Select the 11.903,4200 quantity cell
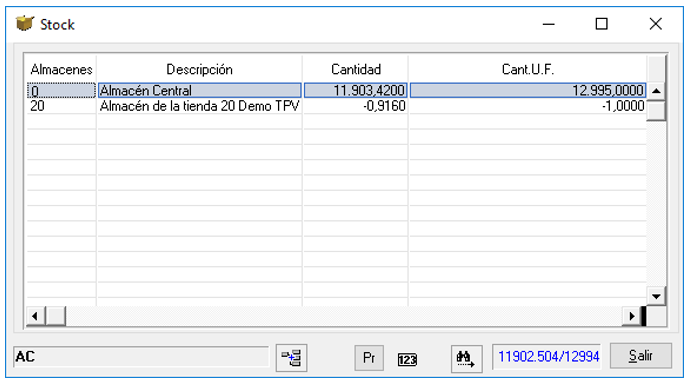688x385 pixels. tap(356, 90)
